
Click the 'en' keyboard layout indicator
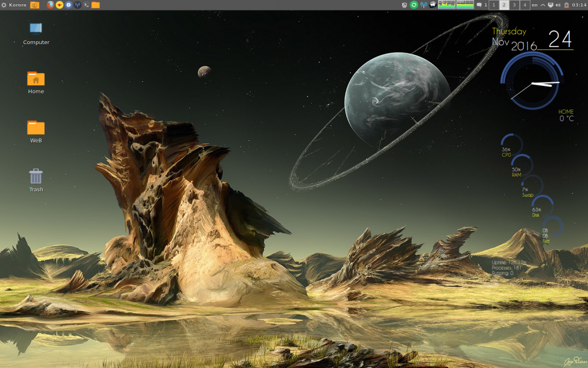(534, 5)
